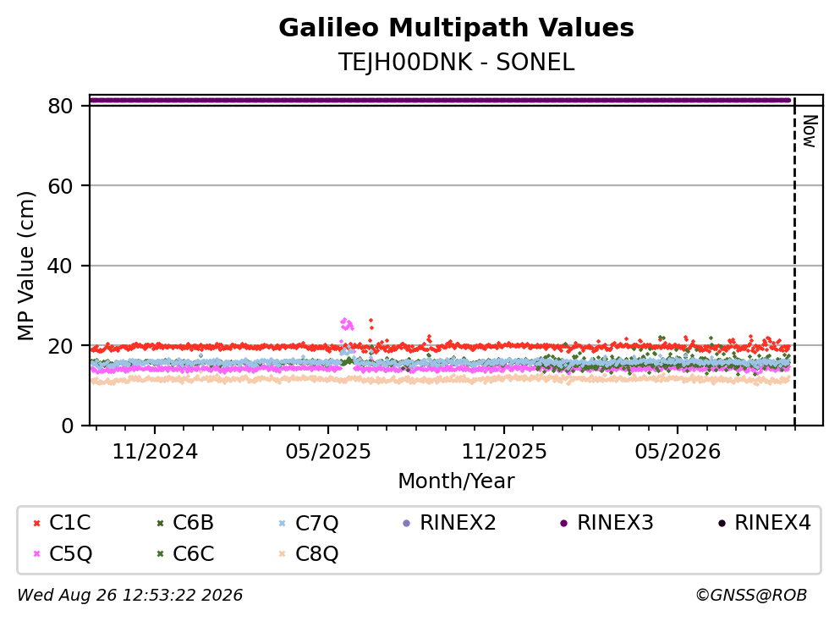Click the '©GNSS@ROB' copyright text

(751, 596)
